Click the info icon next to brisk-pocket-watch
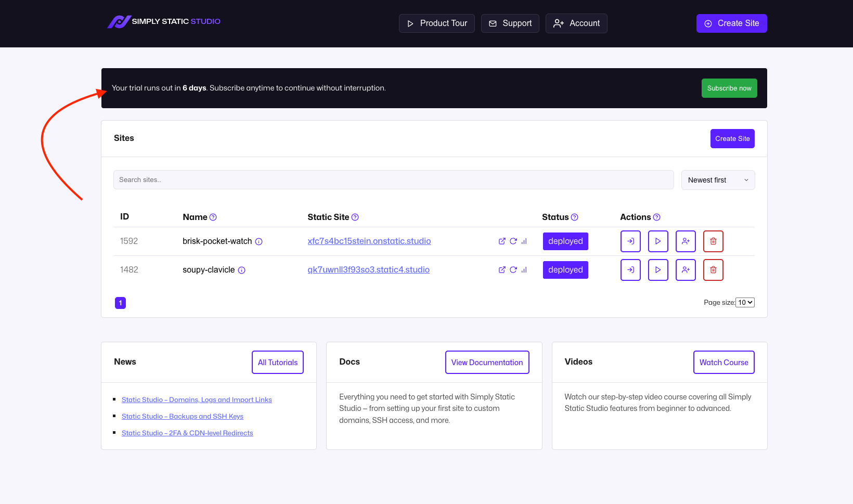 pyautogui.click(x=259, y=241)
